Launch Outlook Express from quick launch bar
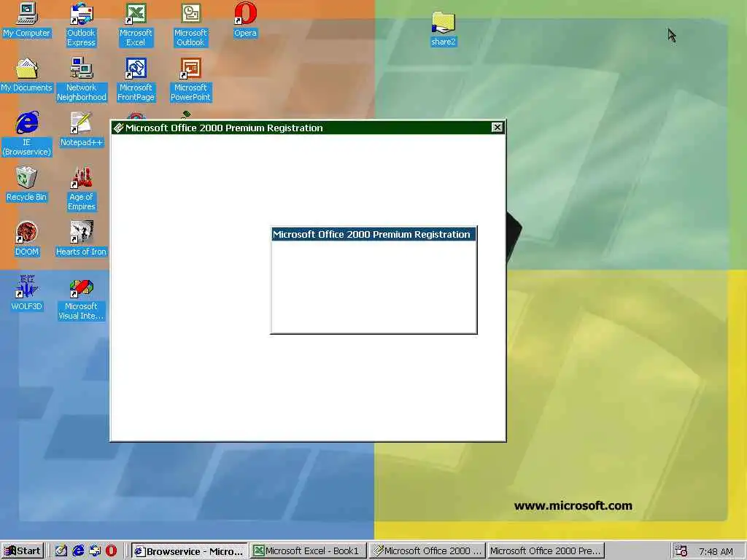This screenshot has width=747, height=560. click(x=95, y=551)
